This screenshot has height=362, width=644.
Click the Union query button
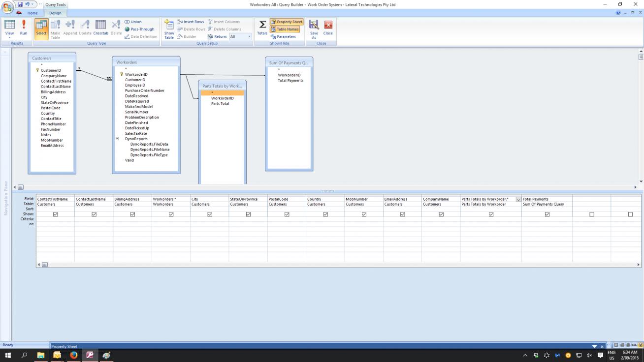(x=133, y=22)
